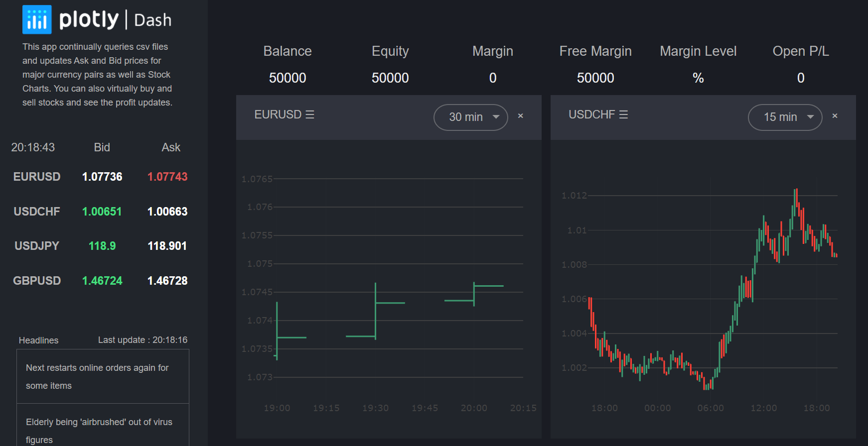The height and width of the screenshot is (446, 868).
Task: Select the GBPUSD currency pair row
Action: pos(100,281)
